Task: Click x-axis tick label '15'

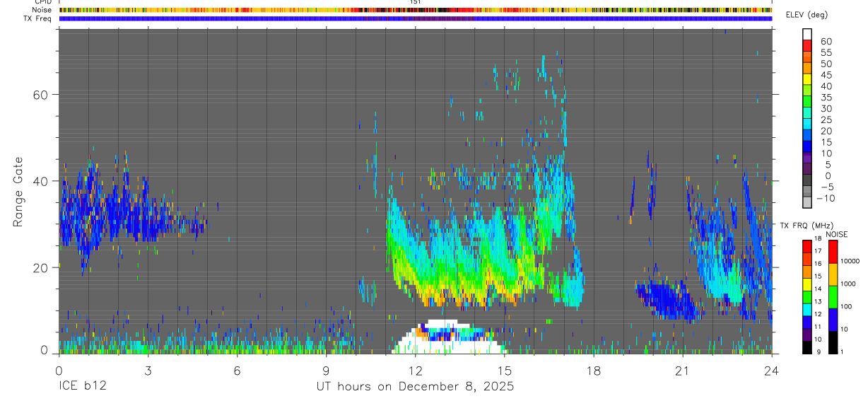Action: pos(504,370)
